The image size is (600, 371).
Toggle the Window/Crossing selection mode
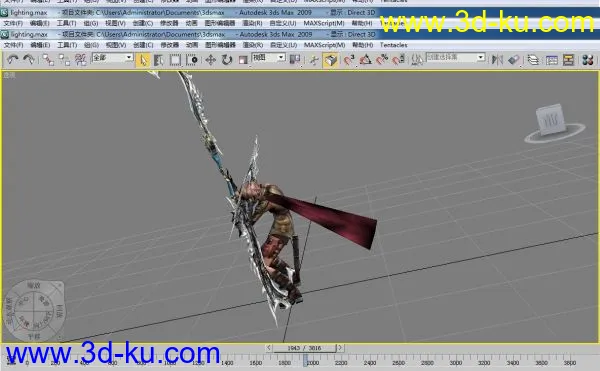coord(192,60)
